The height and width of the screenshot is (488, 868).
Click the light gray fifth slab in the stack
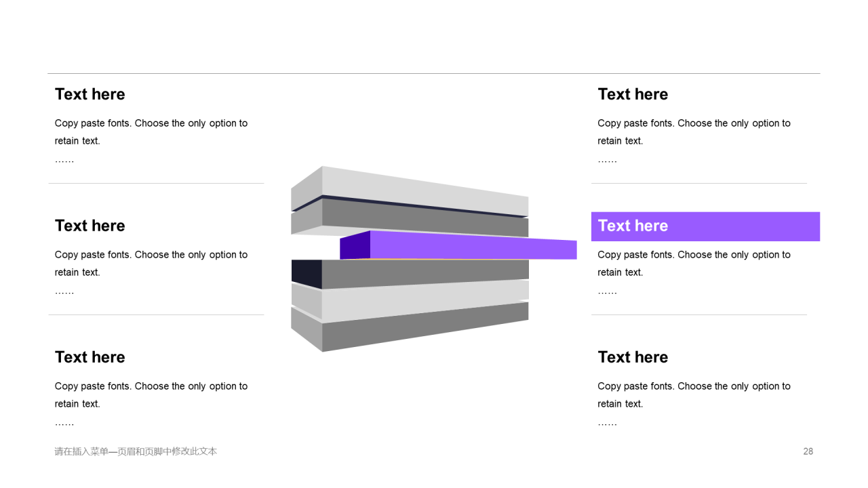tap(410, 300)
